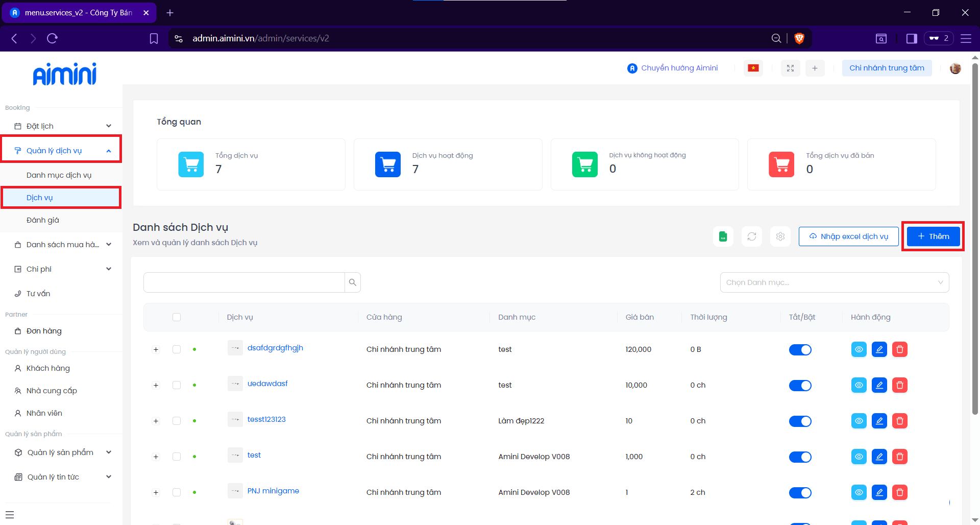Switch language via Vietnam flag icon
This screenshot has width=980, height=525.
coord(753,68)
